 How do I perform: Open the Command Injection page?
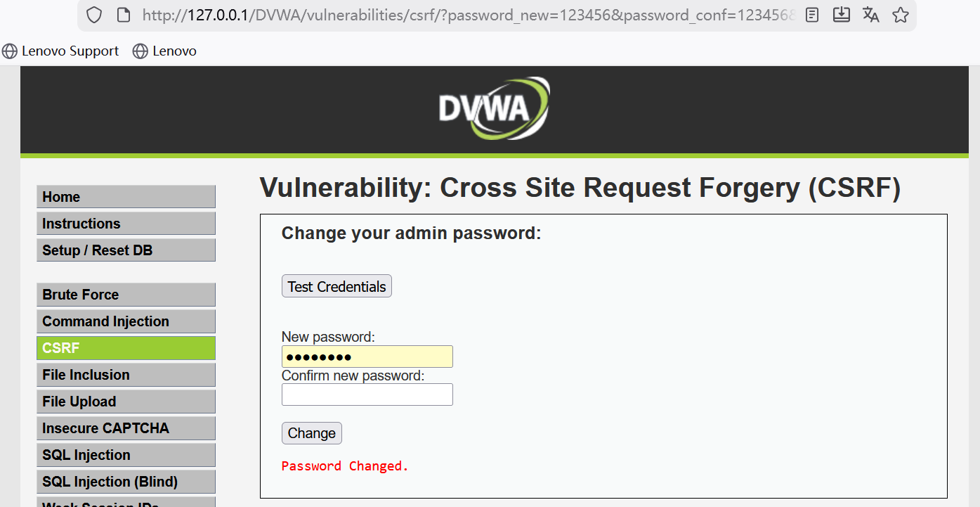pyautogui.click(x=126, y=321)
